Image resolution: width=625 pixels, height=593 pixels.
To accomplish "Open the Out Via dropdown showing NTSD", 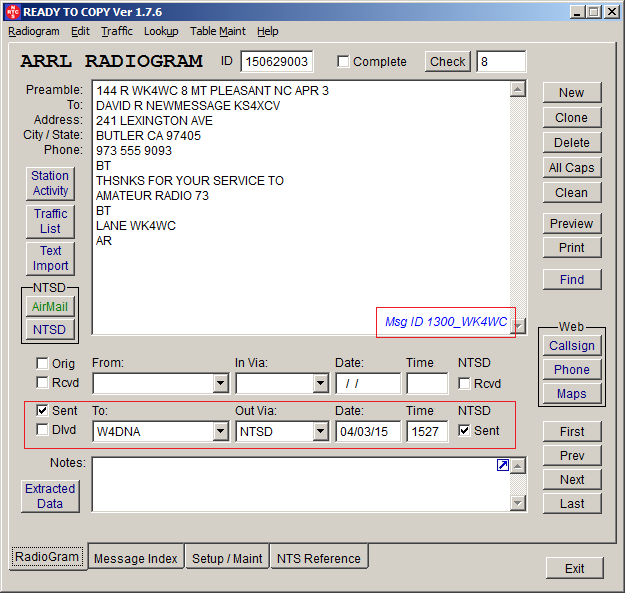I will click(320, 431).
